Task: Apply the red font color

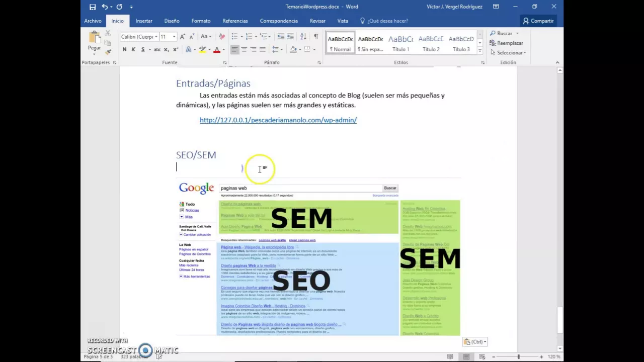Action: (x=217, y=49)
